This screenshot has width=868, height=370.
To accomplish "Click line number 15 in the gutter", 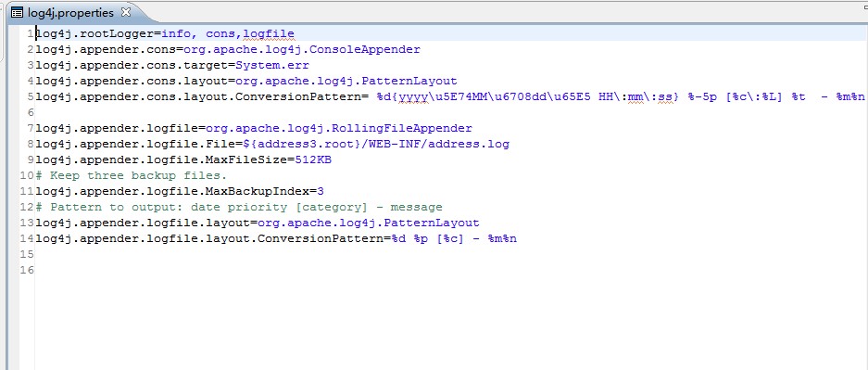I will click(27, 255).
